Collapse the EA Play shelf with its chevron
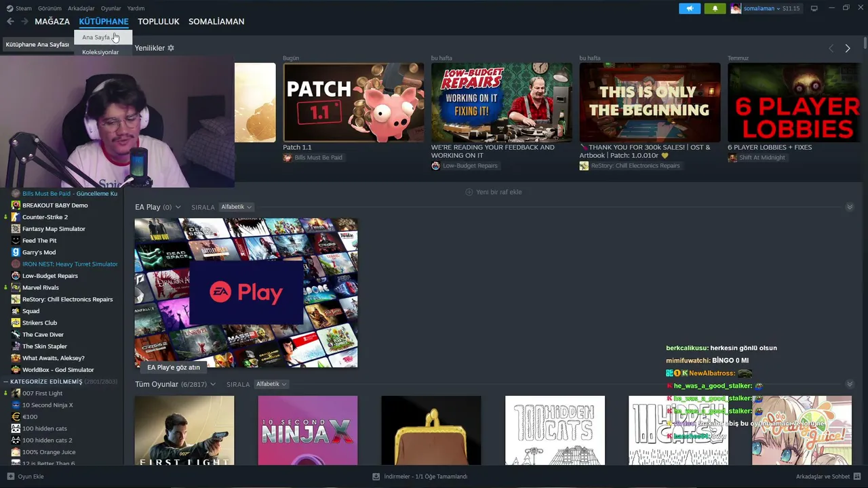868x488 pixels. tap(850, 207)
